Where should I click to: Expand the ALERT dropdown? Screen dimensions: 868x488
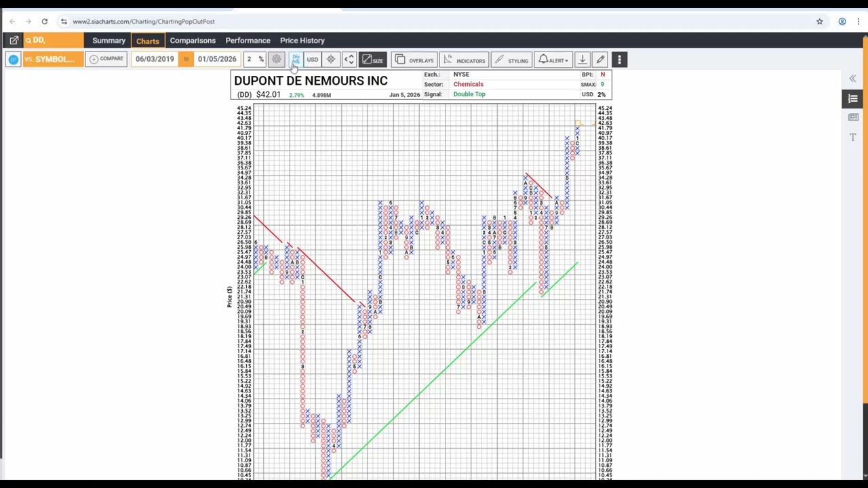click(553, 60)
